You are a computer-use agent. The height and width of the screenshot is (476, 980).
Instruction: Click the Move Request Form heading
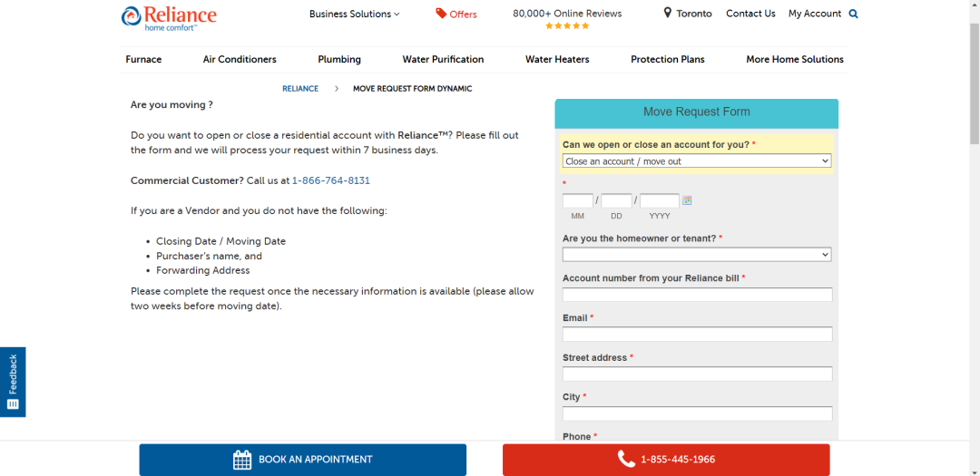[x=697, y=112]
